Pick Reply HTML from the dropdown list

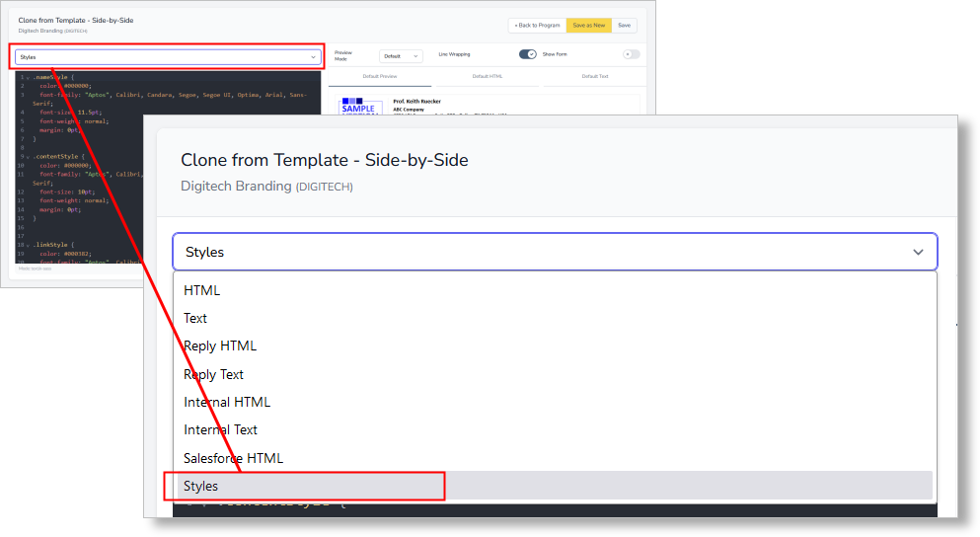pos(555,345)
